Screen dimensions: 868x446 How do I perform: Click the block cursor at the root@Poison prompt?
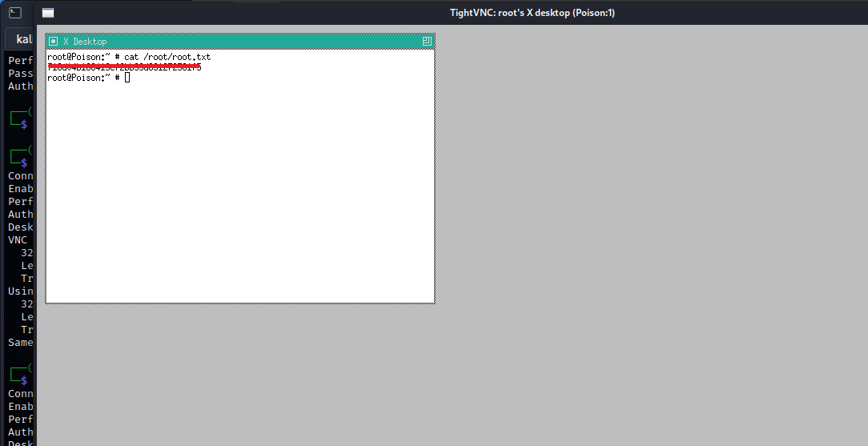(127, 78)
